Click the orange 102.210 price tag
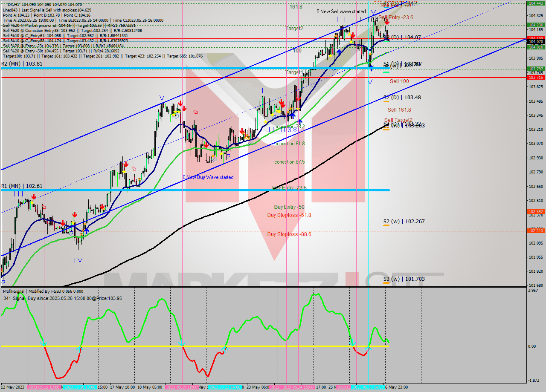The height and width of the screenshot is (392, 546). (x=536, y=231)
